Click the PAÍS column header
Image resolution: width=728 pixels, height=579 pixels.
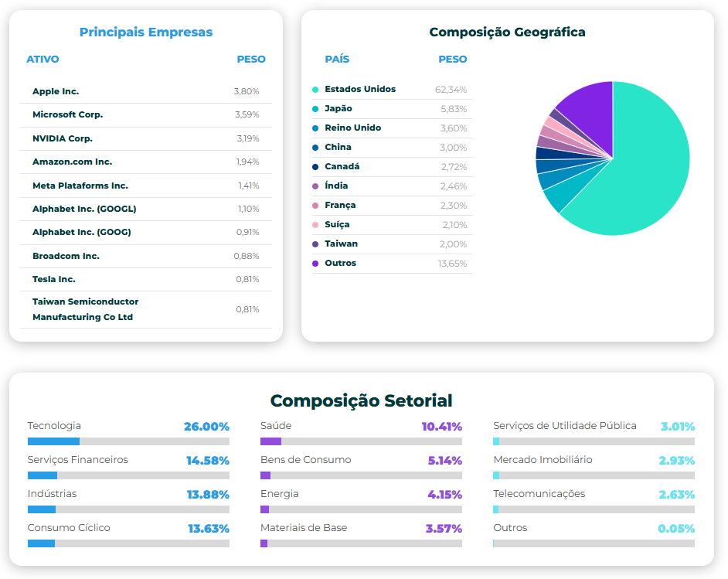tap(337, 60)
